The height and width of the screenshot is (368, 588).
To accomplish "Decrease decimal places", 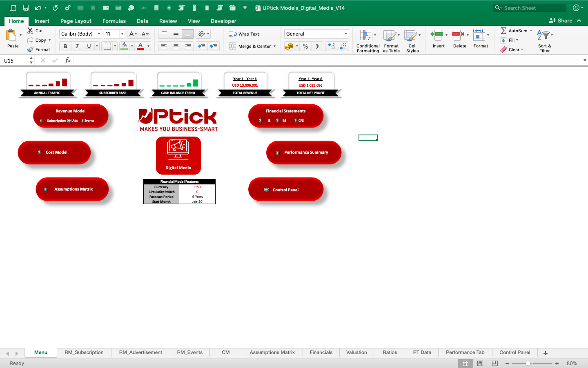I will pos(343,47).
